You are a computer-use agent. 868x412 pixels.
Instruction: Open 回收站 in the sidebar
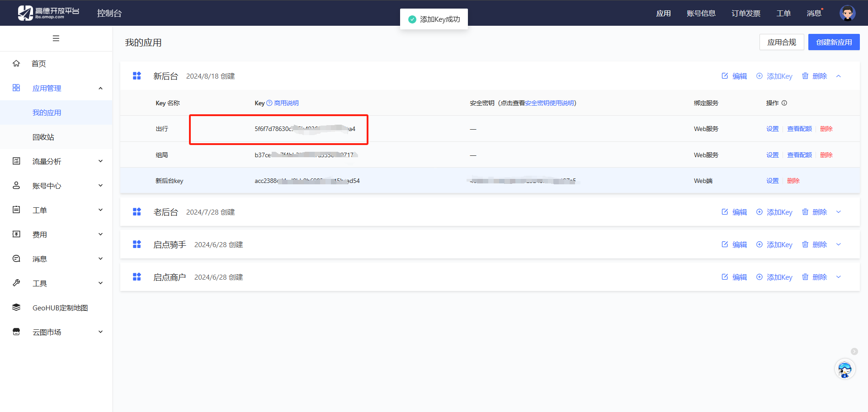click(43, 137)
